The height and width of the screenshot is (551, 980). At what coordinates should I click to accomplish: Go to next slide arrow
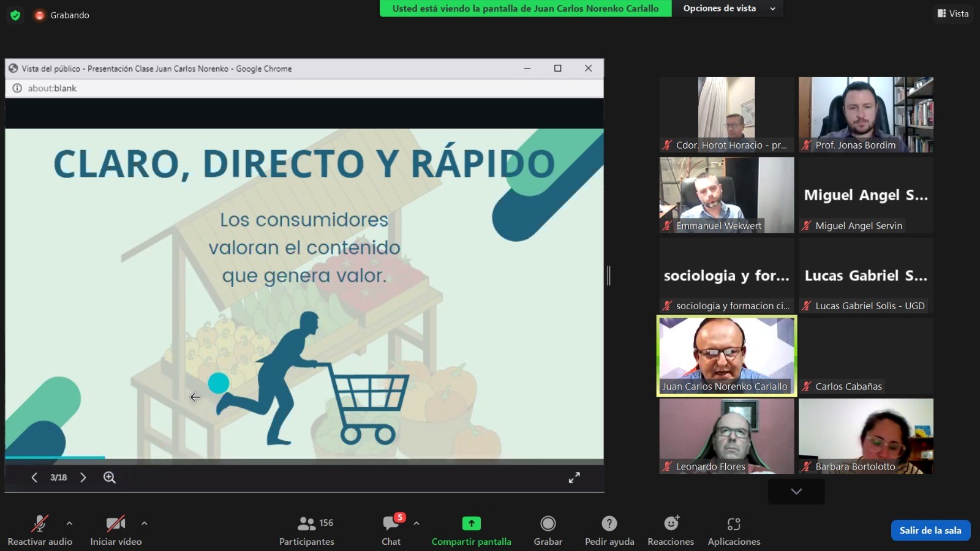point(83,478)
